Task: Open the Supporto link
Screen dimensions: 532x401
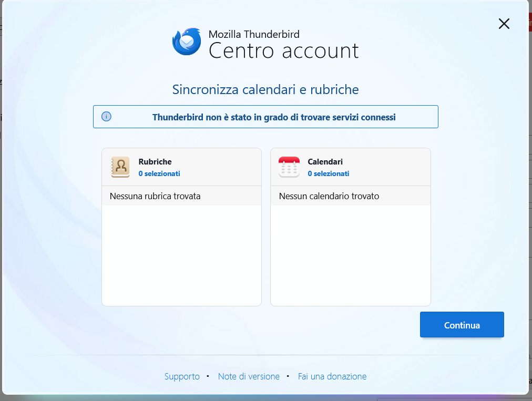Action: point(182,376)
